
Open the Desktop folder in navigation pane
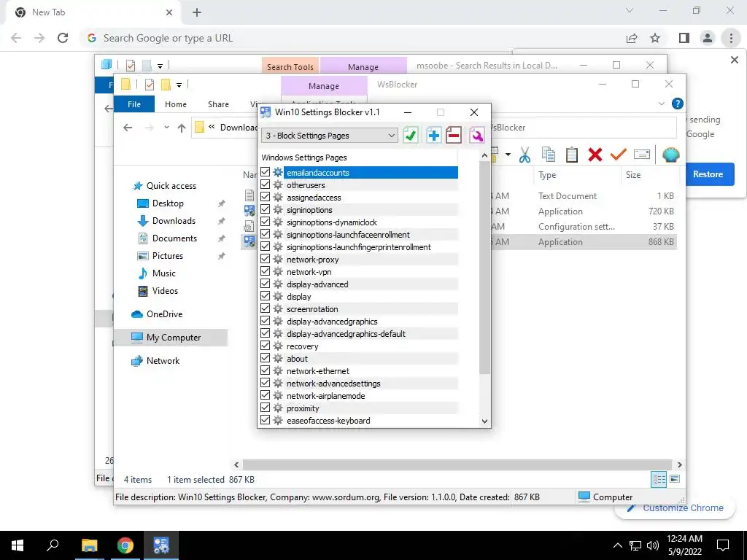pyautogui.click(x=168, y=203)
